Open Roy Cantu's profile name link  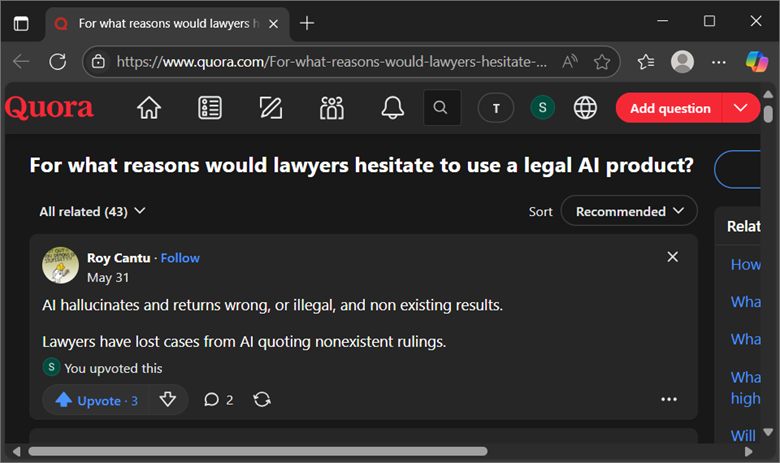click(118, 258)
